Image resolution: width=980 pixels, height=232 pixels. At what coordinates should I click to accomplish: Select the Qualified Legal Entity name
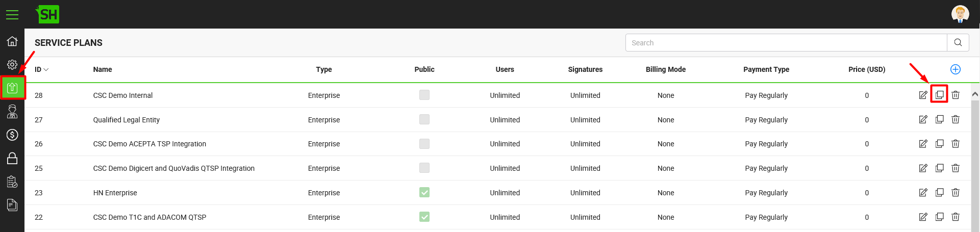click(127, 120)
